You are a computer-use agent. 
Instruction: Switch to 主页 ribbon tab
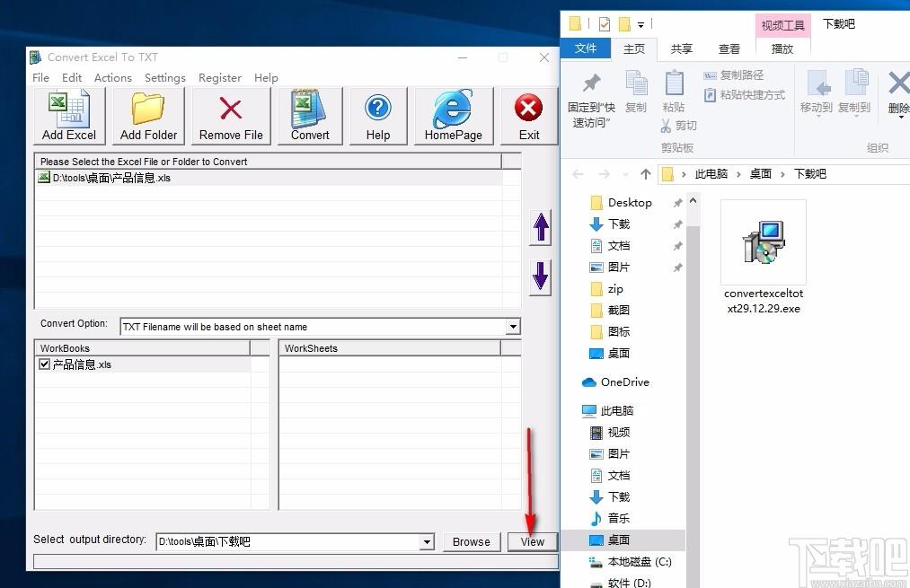(633, 48)
